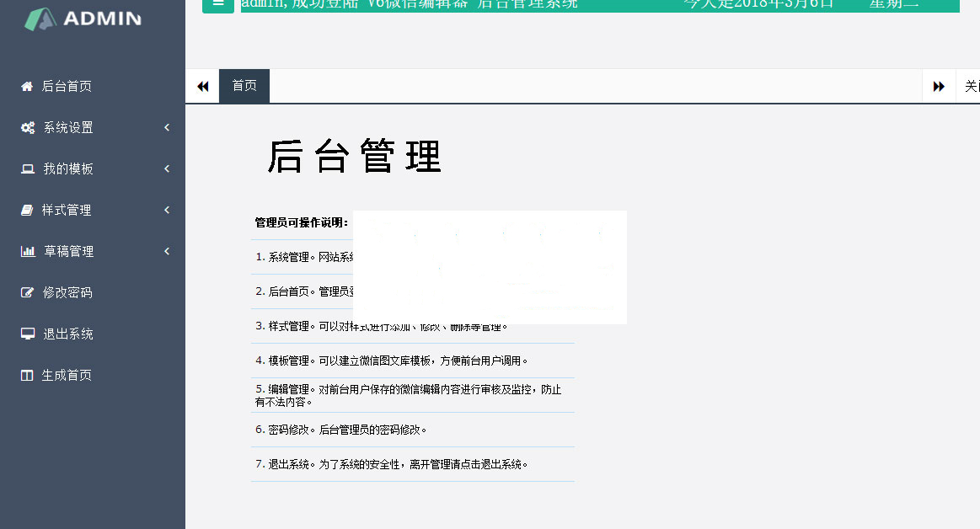This screenshot has height=529, width=980.
Task: Click the columns icon for 生成首页
Action: click(x=27, y=375)
